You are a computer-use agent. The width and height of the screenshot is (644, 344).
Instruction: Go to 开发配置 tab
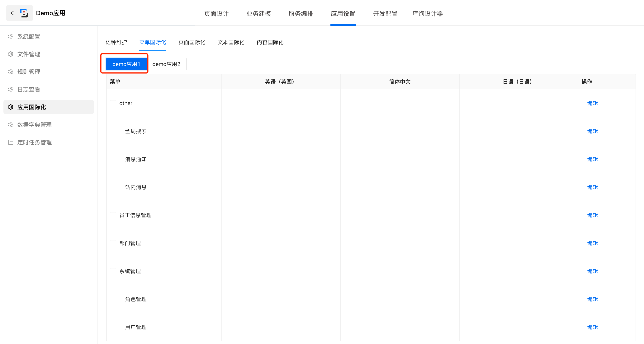(385, 13)
